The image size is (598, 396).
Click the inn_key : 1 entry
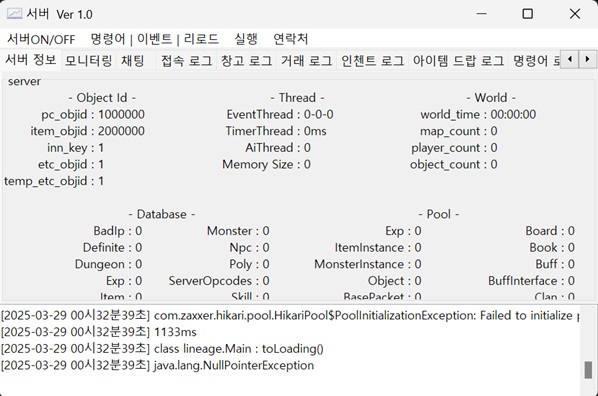(75, 148)
